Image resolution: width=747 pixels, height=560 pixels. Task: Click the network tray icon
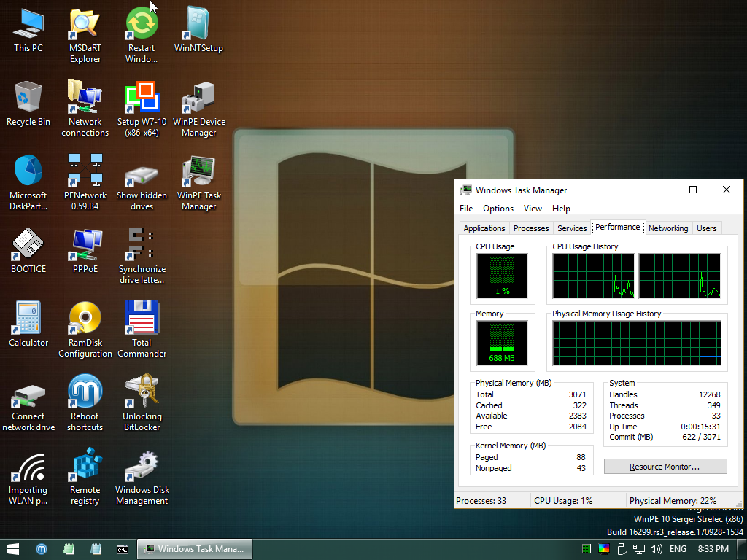[639, 549]
